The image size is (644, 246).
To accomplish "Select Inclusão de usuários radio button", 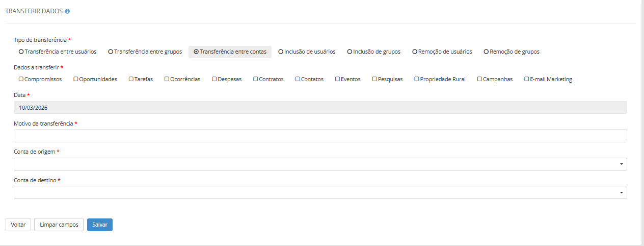I will coord(281,52).
